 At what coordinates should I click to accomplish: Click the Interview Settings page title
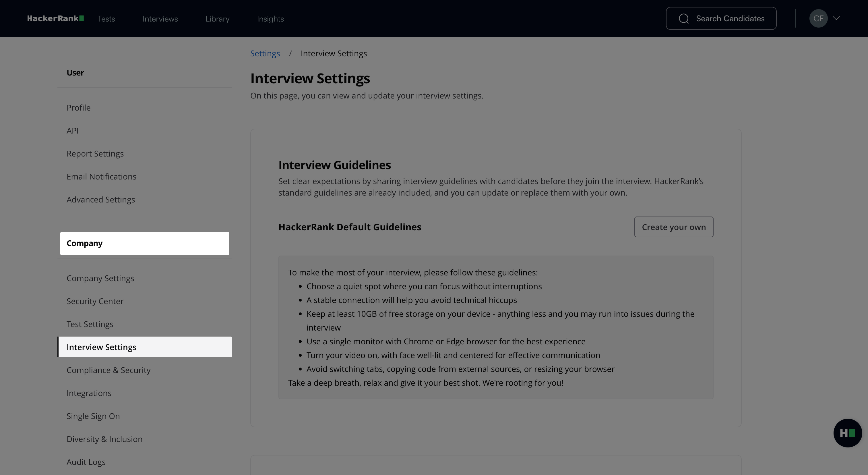pos(310,79)
